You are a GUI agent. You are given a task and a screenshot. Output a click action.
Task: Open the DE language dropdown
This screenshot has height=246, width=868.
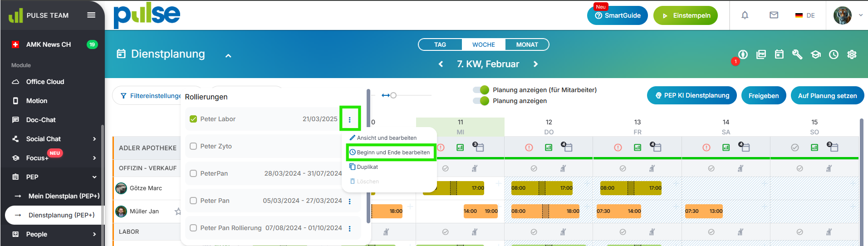click(x=805, y=15)
